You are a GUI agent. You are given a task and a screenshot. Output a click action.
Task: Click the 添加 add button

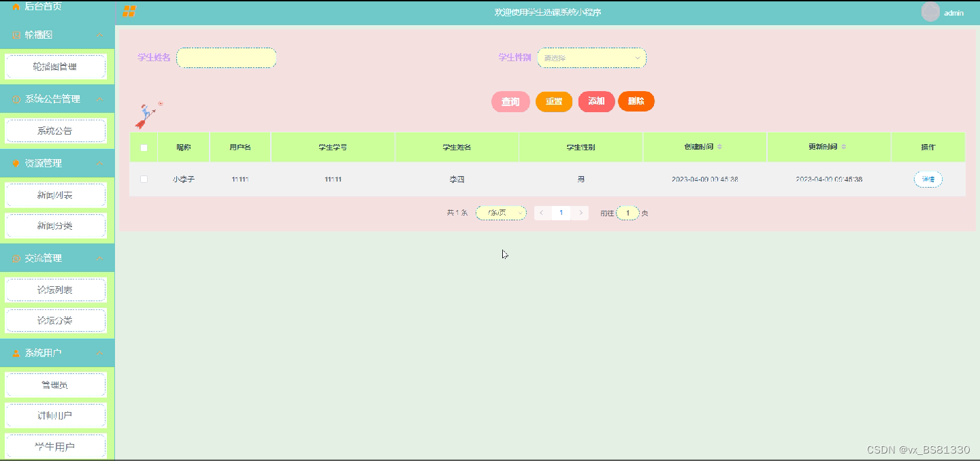(x=596, y=101)
